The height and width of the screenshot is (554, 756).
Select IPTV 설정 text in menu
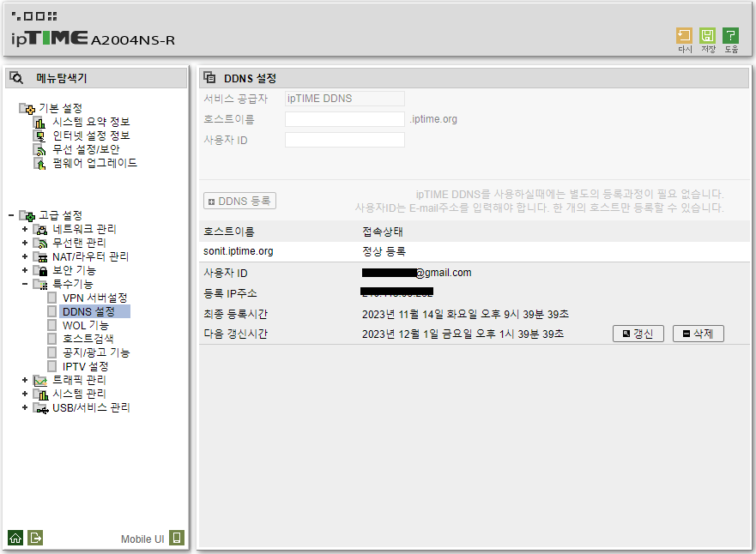tap(85, 366)
